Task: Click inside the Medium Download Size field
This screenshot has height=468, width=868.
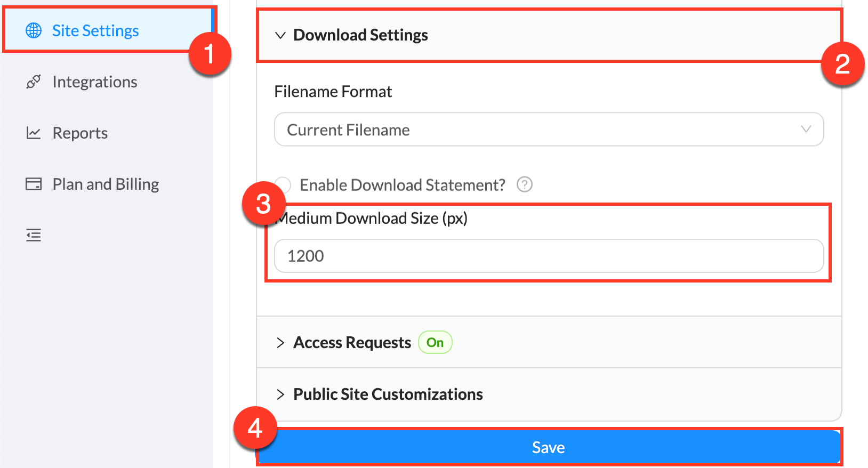Action: pos(548,256)
